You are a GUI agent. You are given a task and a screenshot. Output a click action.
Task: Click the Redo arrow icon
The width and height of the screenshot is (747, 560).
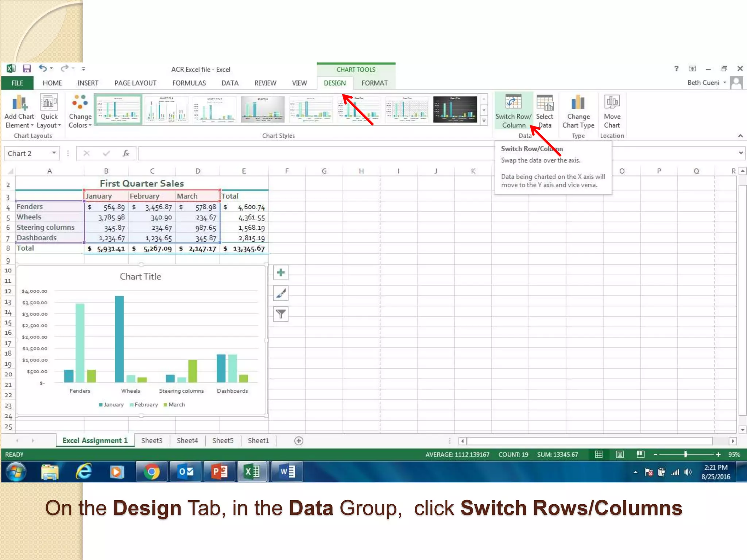pyautogui.click(x=65, y=68)
